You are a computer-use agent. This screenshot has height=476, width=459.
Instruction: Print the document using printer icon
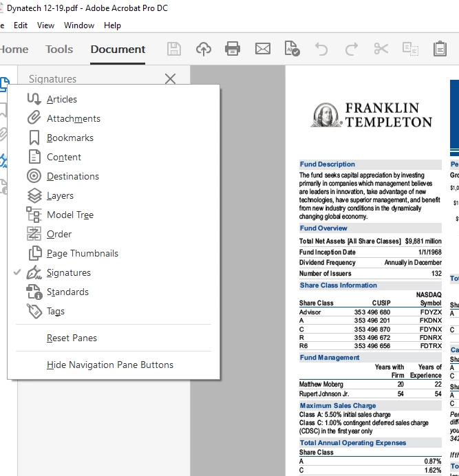tap(233, 49)
